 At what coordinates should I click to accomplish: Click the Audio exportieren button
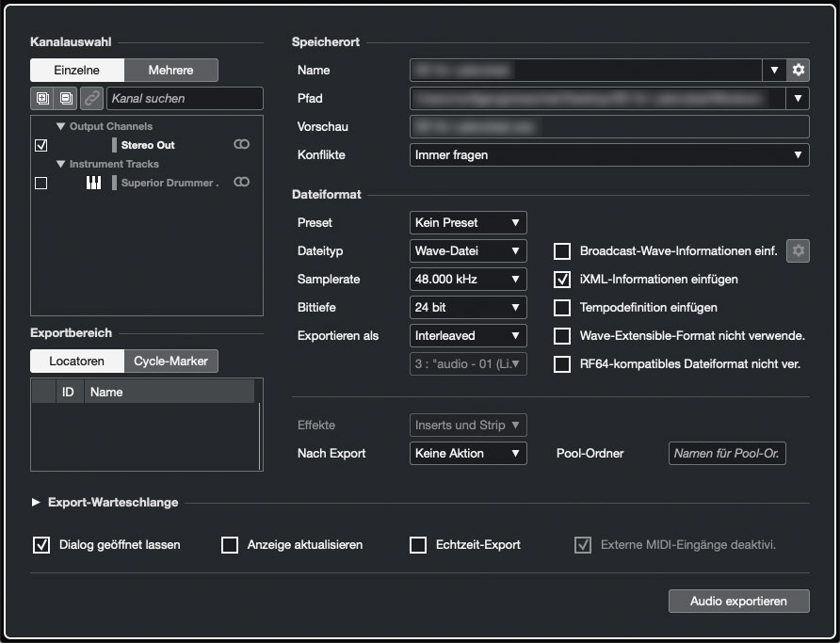click(x=738, y=601)
